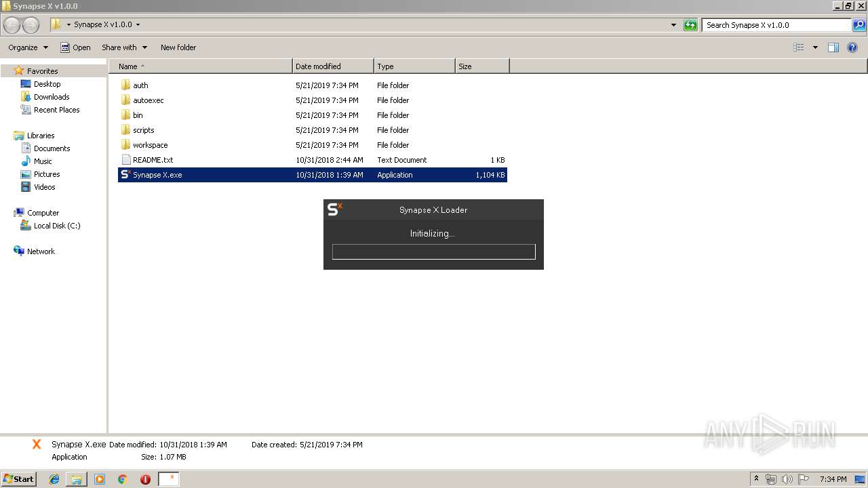The image size is (868, 488).
Task: Open Downloads in the navigation pane
Action: pyautogui.click(x=52, y=97)
